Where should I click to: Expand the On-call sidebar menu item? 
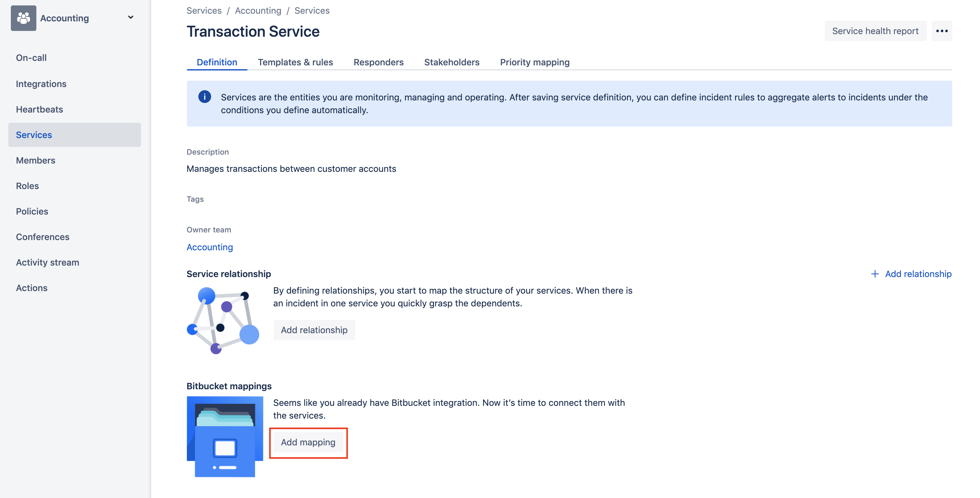point(31,57)
